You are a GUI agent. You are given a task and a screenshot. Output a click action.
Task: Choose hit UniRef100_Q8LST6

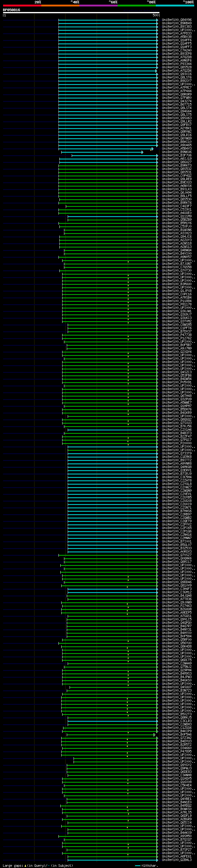pos(177,78)
